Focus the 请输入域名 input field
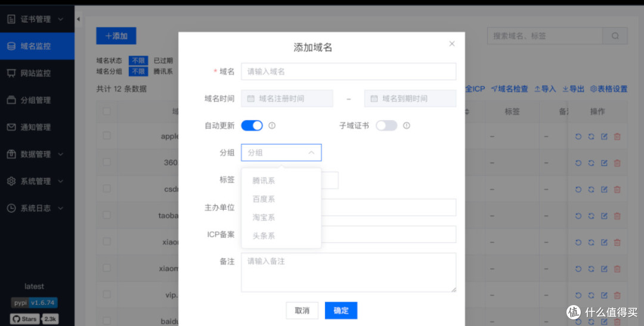644x326 pixels. click(348, 72)
